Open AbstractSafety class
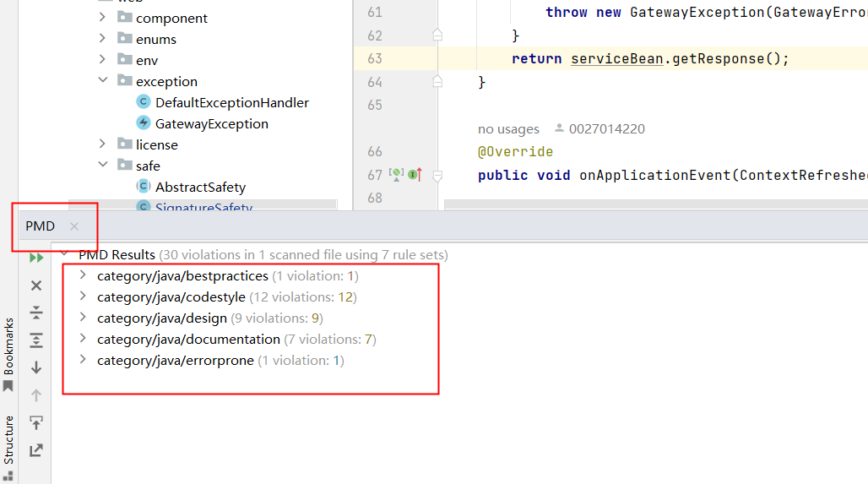 (x=200, y=188)
